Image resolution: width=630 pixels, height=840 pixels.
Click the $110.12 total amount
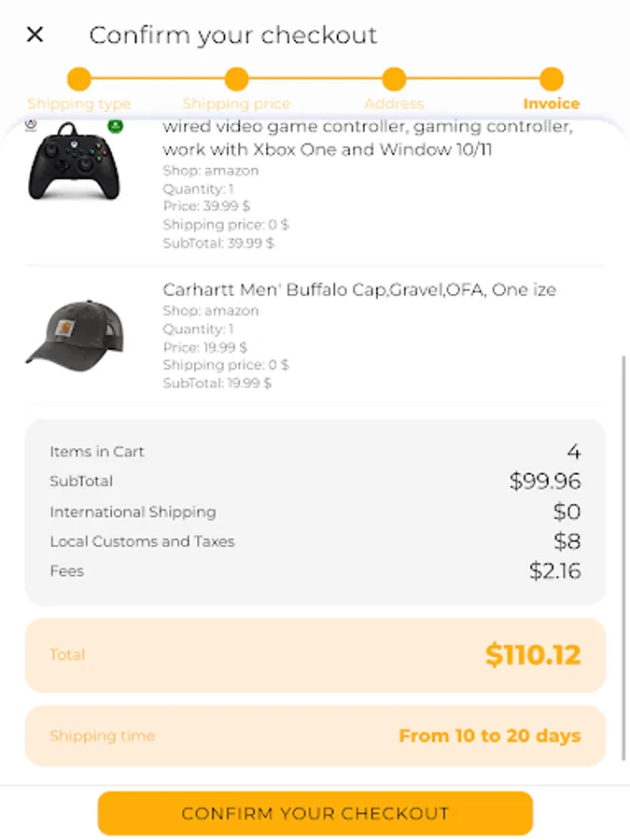pyautogui.click(x=533, y=654)
